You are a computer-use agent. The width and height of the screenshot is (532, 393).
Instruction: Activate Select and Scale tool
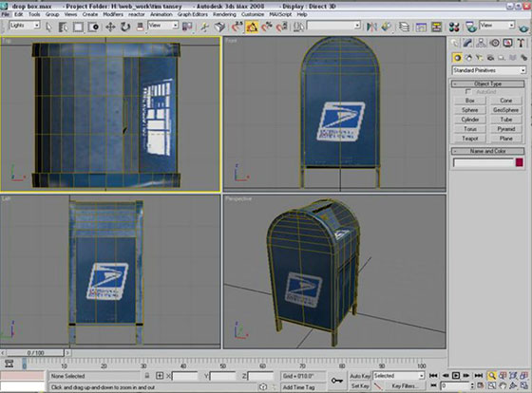click(x=140, y=27)
